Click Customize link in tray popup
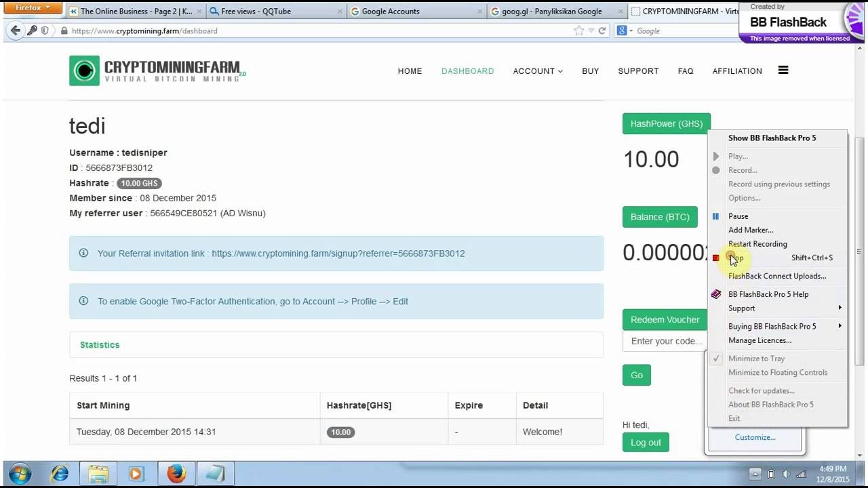The width and height of the screenshot is (868, 488). 755,437
